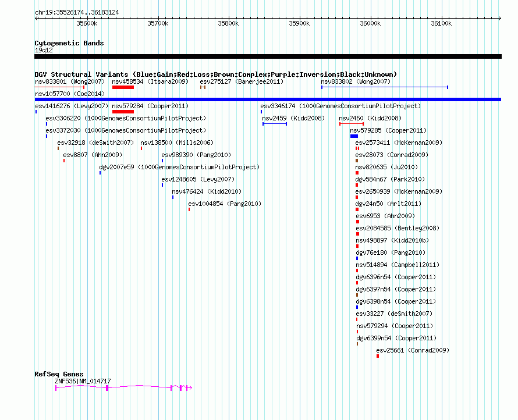The height and width of the screenshot is (420, 518).
Task: Open esv1416276 (Levy2007) variant
Action: [x=72, y=106]
